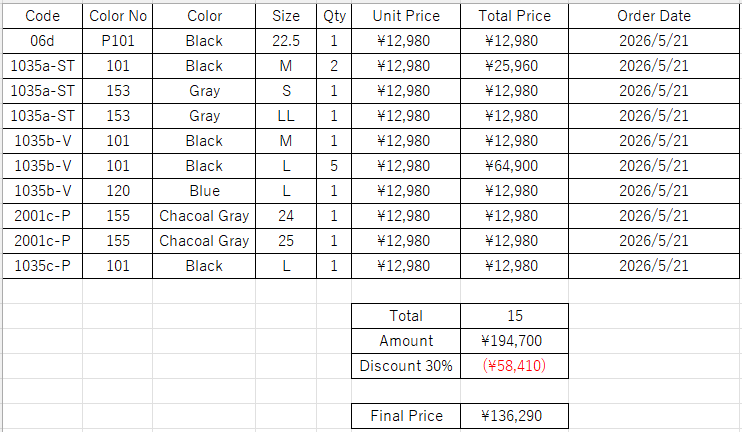Screen dimensions: 742x432
Task: Select the Order Date header cell
Action: pos(654,16)
